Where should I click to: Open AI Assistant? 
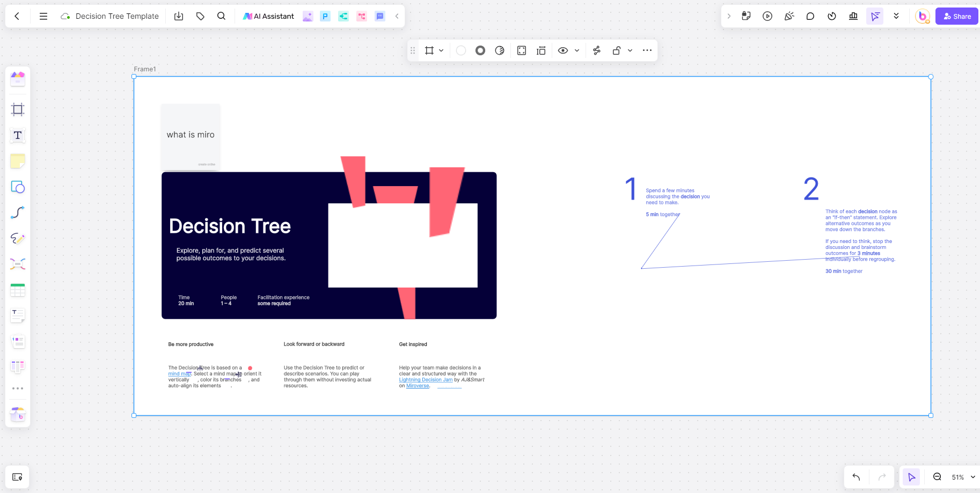(x=268, y=16)
